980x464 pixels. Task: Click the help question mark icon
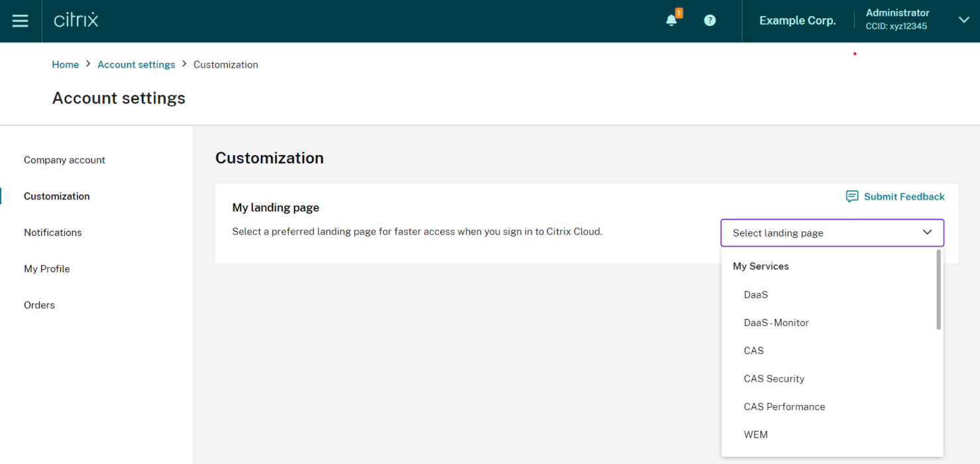tap(710, 21)
